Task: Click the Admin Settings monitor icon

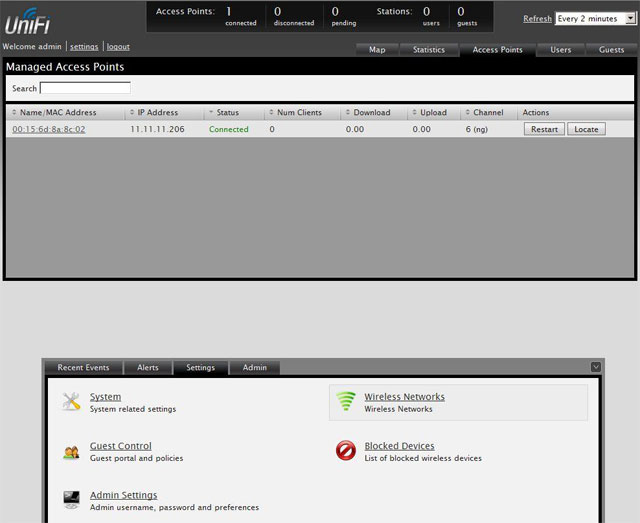Action: (71, 500)
